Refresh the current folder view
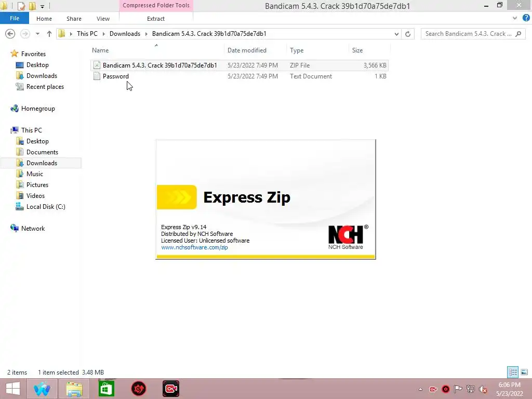 (408, 34)
